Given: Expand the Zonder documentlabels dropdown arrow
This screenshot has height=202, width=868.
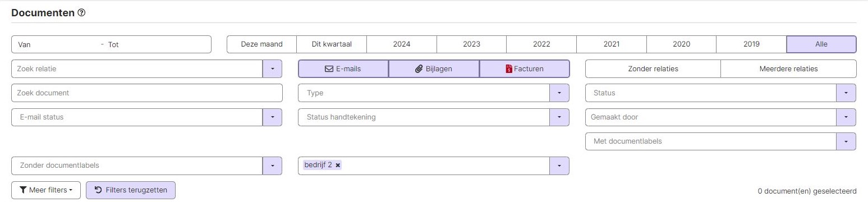Looking at the screenshot, I should point(272,166).
